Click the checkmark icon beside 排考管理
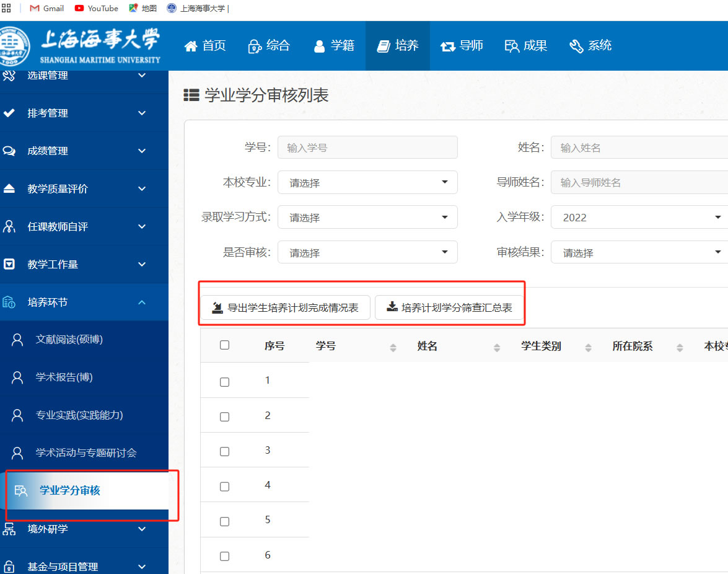This screenshot has width=728, height=574. 9,113
